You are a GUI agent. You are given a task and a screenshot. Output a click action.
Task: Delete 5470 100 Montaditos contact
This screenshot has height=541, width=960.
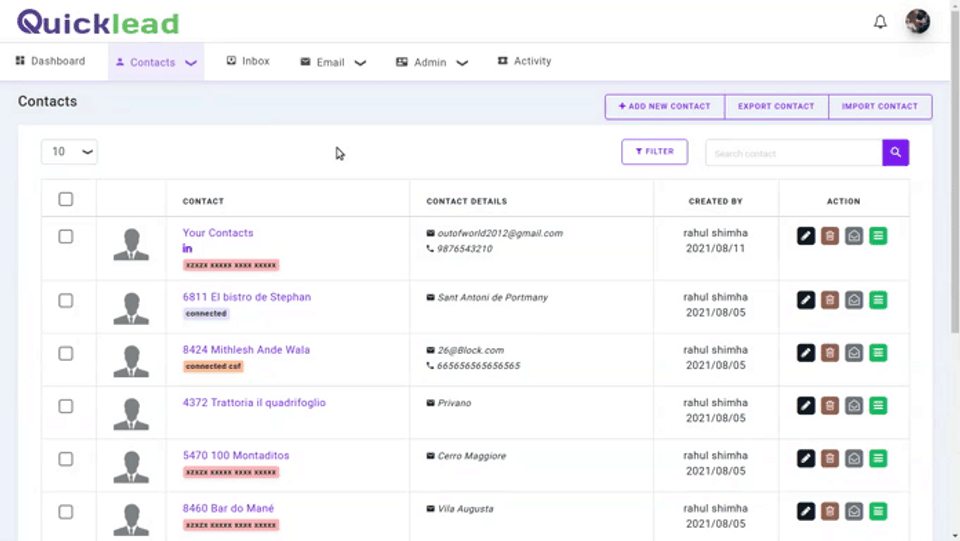click(x=830, y=458)
